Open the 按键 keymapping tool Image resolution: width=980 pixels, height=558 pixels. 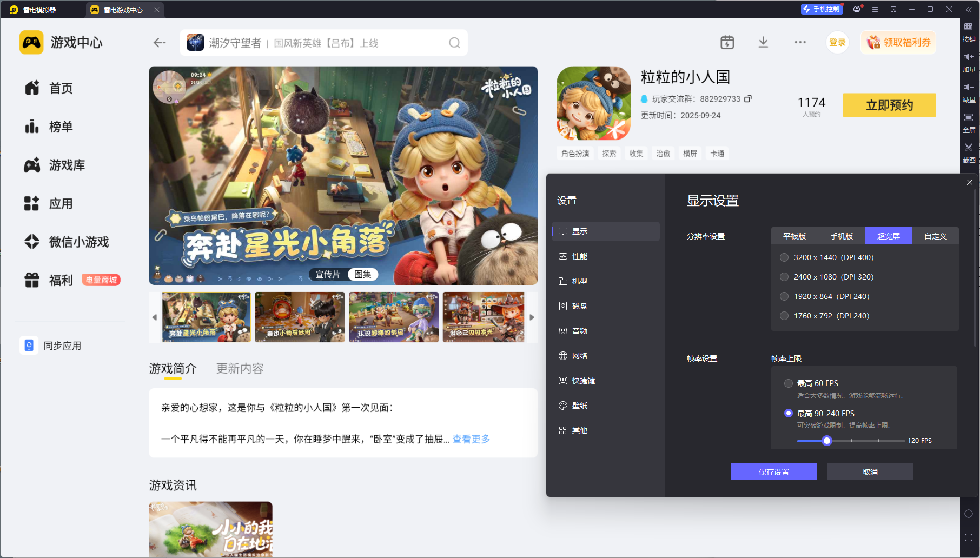969,32
